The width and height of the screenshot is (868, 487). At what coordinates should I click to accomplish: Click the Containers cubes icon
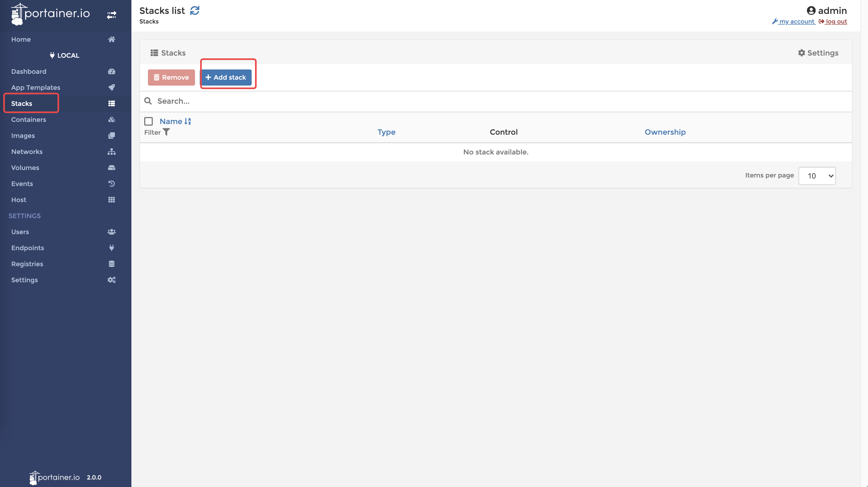coord(112,119)
